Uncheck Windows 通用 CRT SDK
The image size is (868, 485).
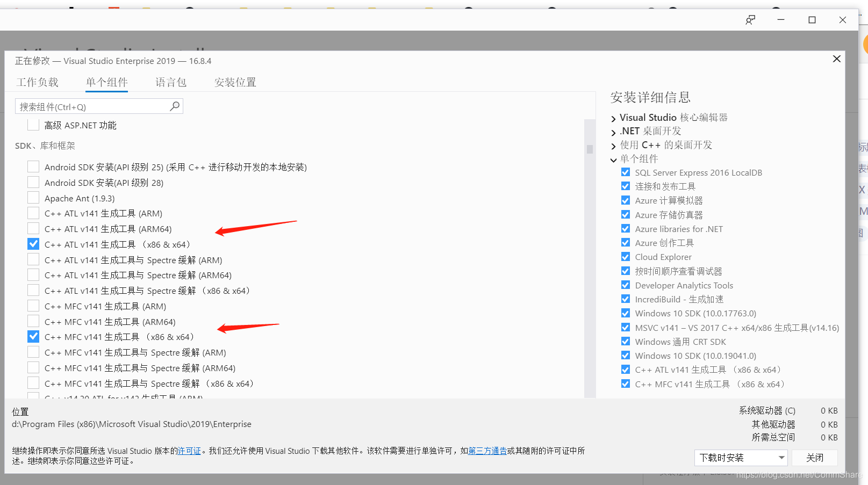coord(626,341)
